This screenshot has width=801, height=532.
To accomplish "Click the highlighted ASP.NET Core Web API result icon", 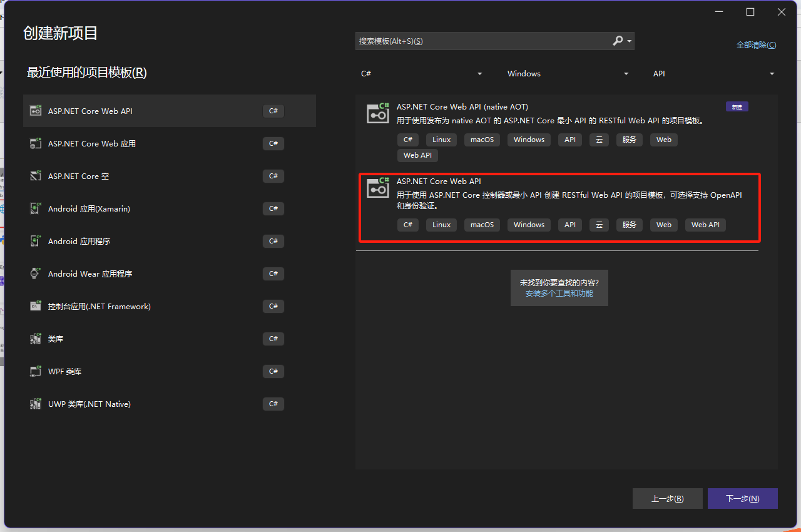I will pyautogui.click(x=378, y=187).
